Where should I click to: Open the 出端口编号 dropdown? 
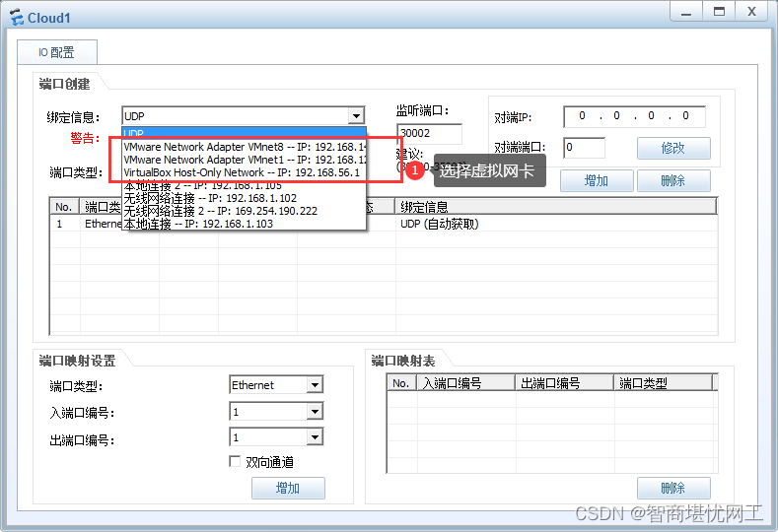pyautogui.click(x=315, y=437)
